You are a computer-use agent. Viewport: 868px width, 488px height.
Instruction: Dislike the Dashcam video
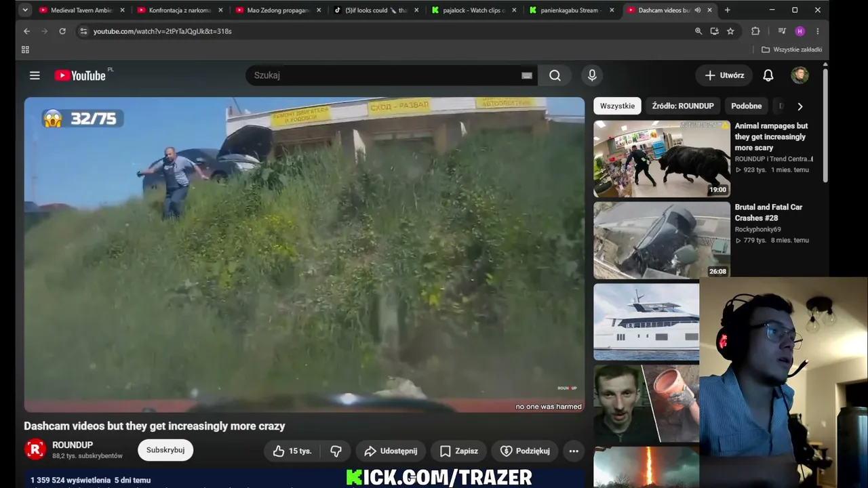[x=336, y=451]
